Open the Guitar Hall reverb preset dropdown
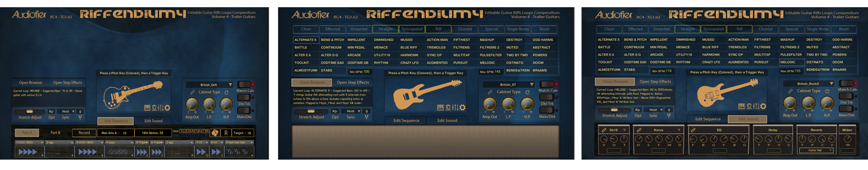 816,150
